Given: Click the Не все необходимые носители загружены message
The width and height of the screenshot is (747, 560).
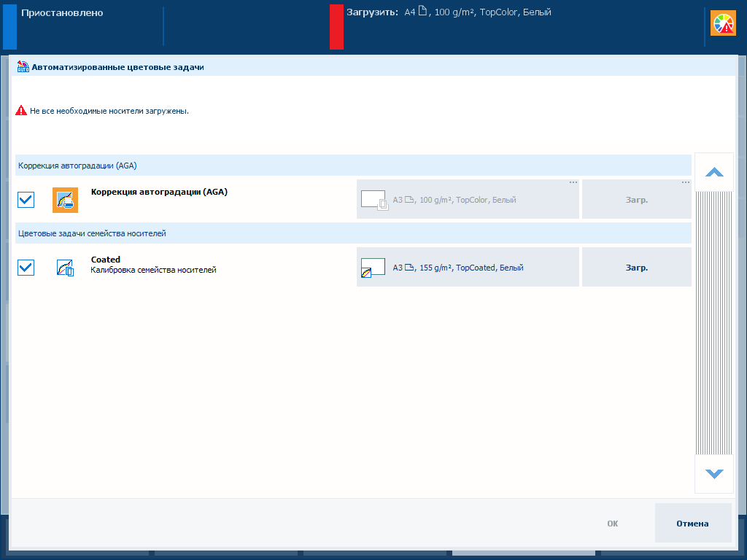Looking at the screenshot, I should (x=109, y=111).
